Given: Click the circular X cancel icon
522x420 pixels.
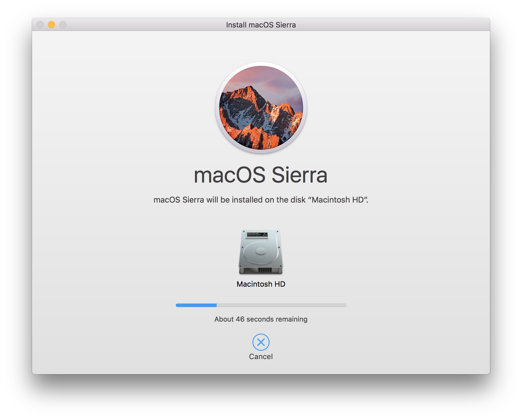Looking at the screenshot, I should tap(261, 342).
